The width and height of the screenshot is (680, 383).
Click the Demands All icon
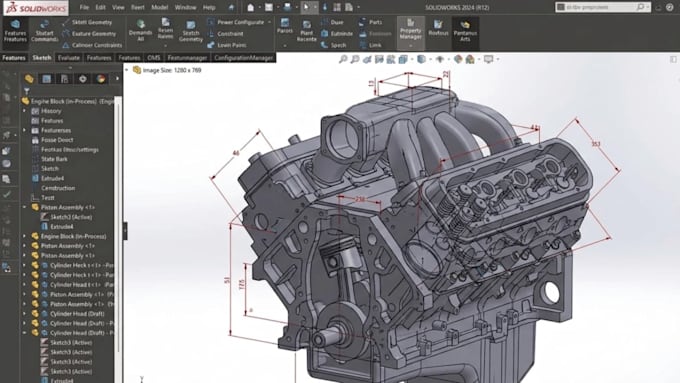(x=141, y=30)
